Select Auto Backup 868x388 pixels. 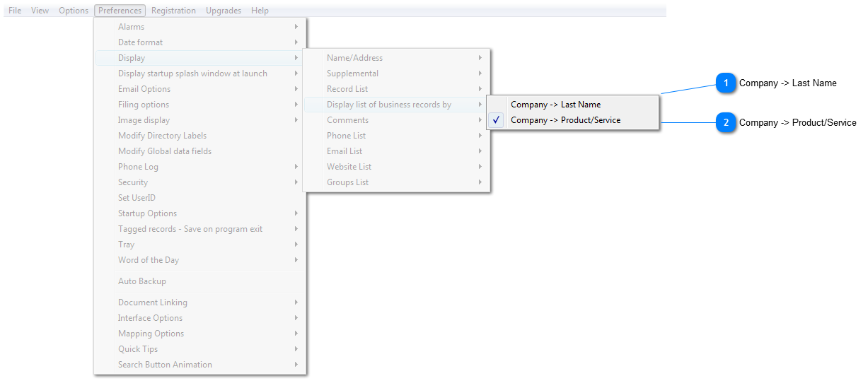tap(200, 281)
